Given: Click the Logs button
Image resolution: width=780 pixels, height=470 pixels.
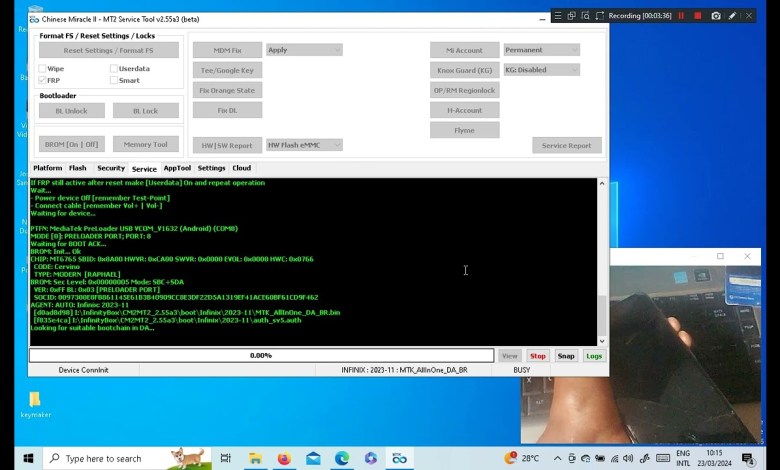Looking at the screenshot, I should click(594, 356).
